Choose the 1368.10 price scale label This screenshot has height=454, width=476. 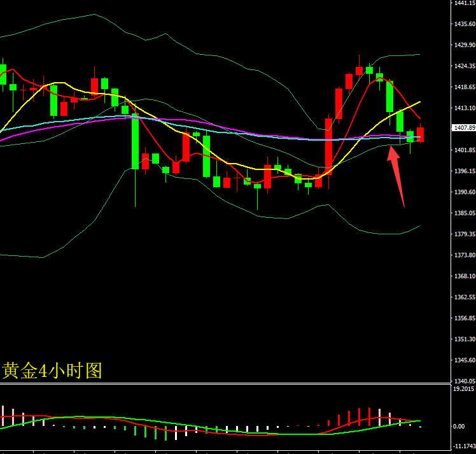coord(465,276)
